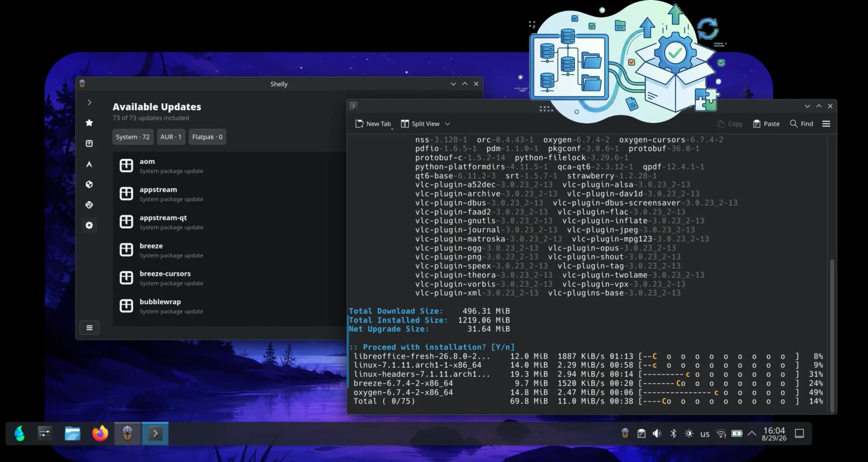This screenshot has height=462, width=868.
Task: Open a New Tab in the terminal
Action: coord(373,124)
